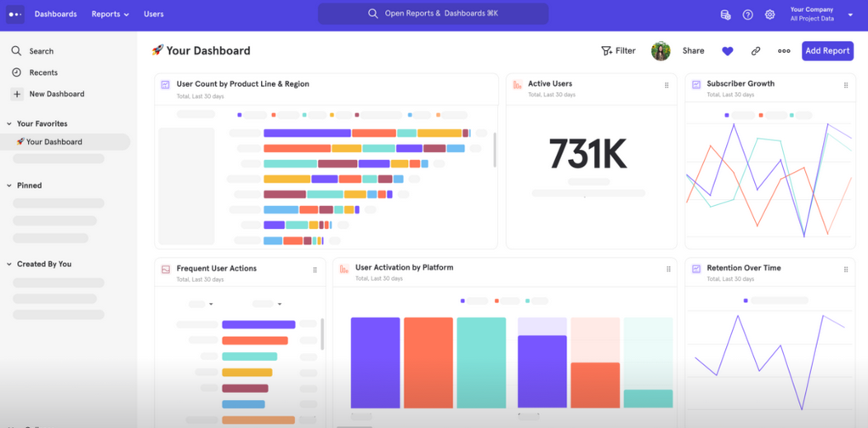Open the help question mark icon
Image resolution: width=868 pixels, height=428 pixels.
(x=747, y=14)
